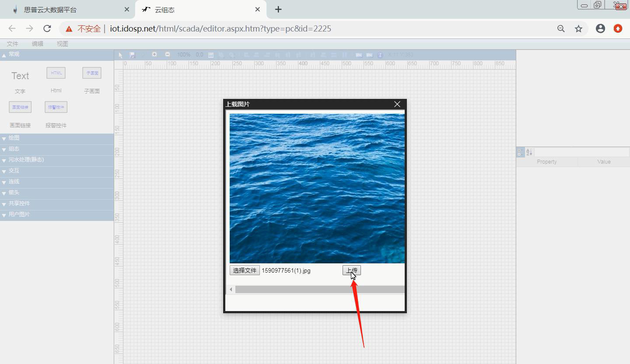
Task: Open the 视图 menu
Action: pos(62,44)
